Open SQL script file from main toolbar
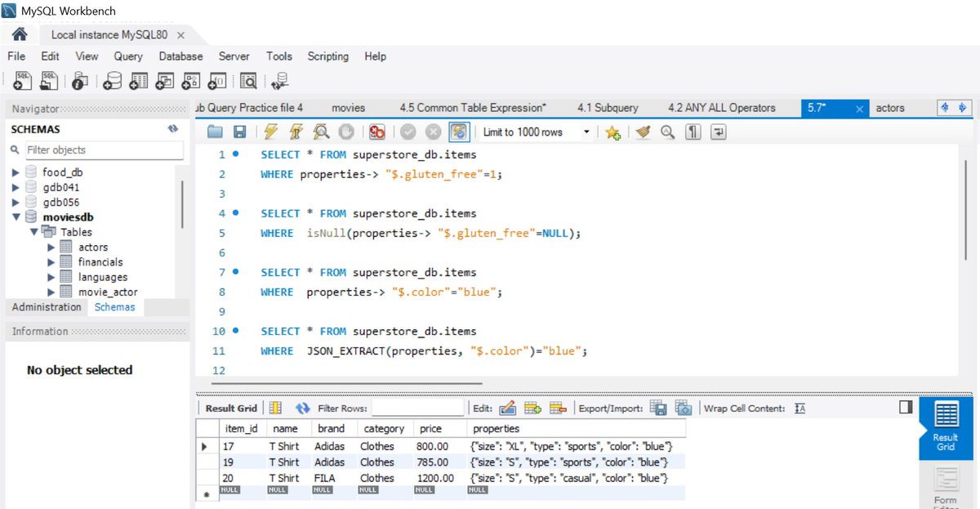The image size is (980, 509). pos(50,80)
